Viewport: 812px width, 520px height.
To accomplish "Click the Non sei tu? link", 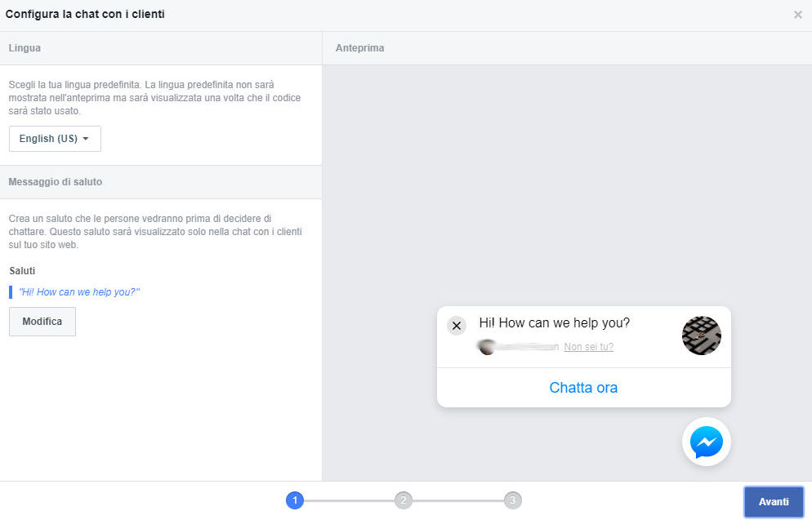I will click(588, 347).
